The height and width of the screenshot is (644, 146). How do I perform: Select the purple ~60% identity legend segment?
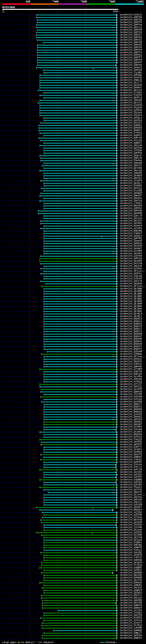[73, 4]
